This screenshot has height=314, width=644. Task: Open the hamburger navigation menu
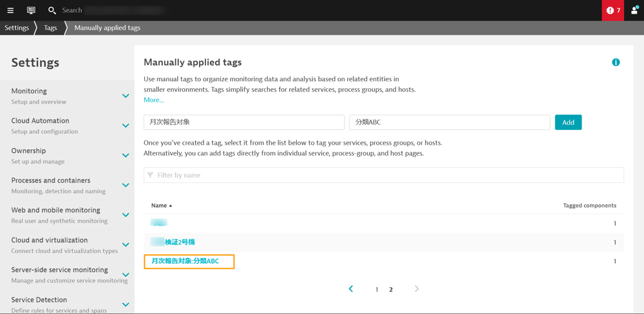10,10
